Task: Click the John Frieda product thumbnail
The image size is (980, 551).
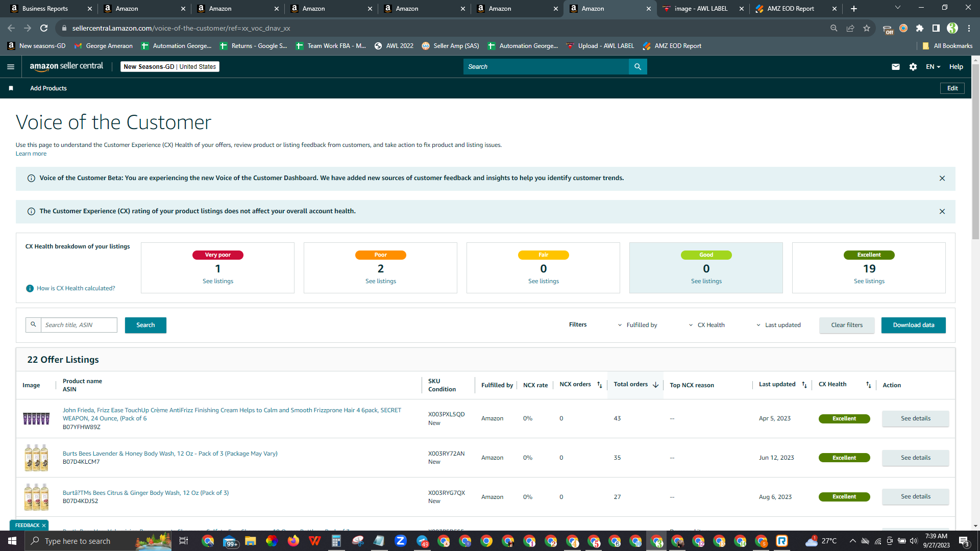Action: 36,419
